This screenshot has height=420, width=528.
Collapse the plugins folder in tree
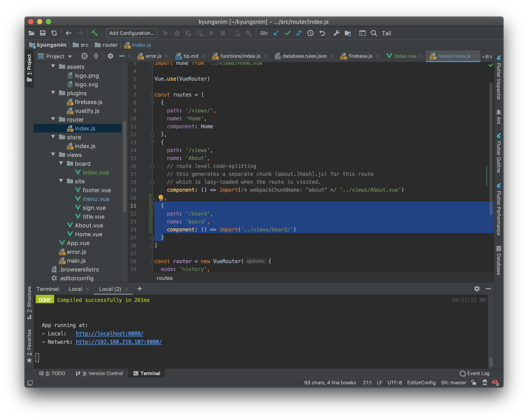pos(53,93)
